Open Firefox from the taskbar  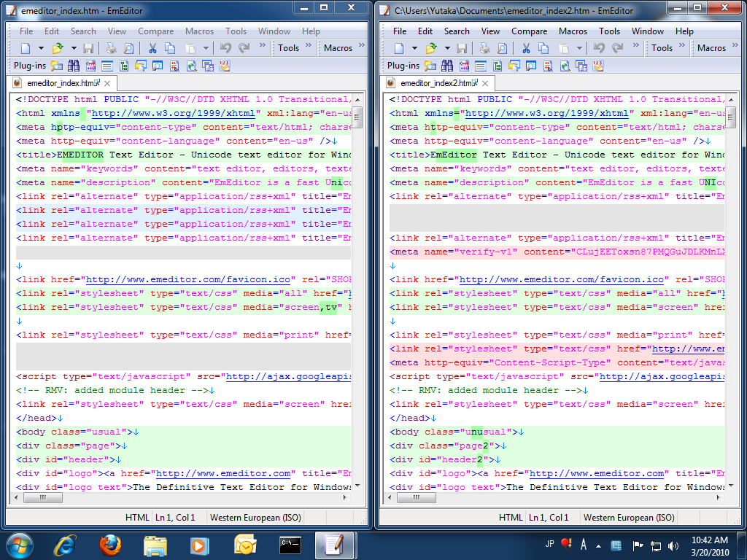[x=110, y=545]
